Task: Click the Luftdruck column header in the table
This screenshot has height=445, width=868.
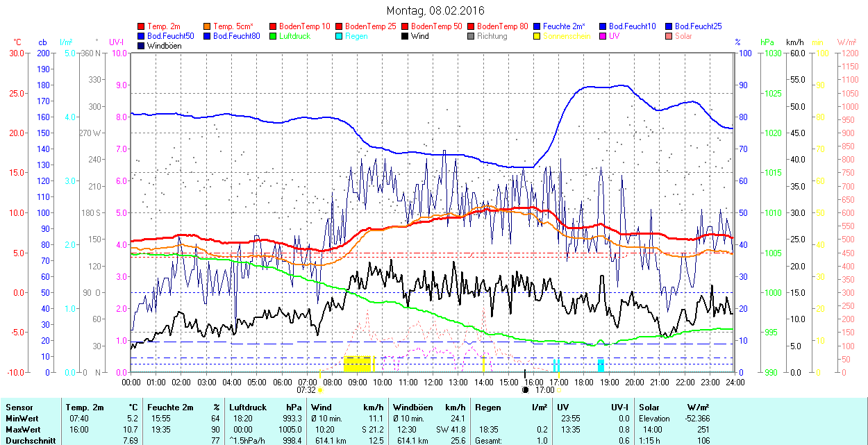Action: (247, 408)
